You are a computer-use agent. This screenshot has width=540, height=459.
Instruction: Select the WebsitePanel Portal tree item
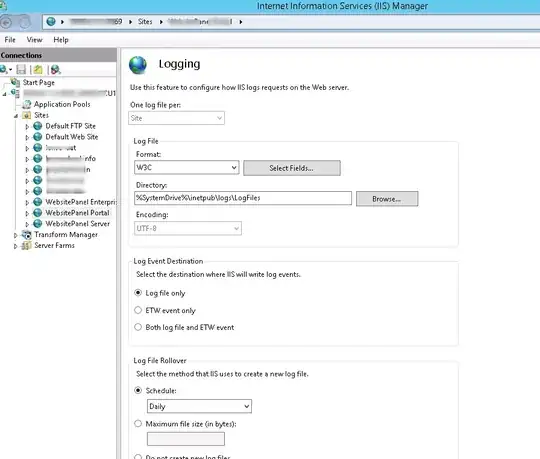(x=77, y=213)
